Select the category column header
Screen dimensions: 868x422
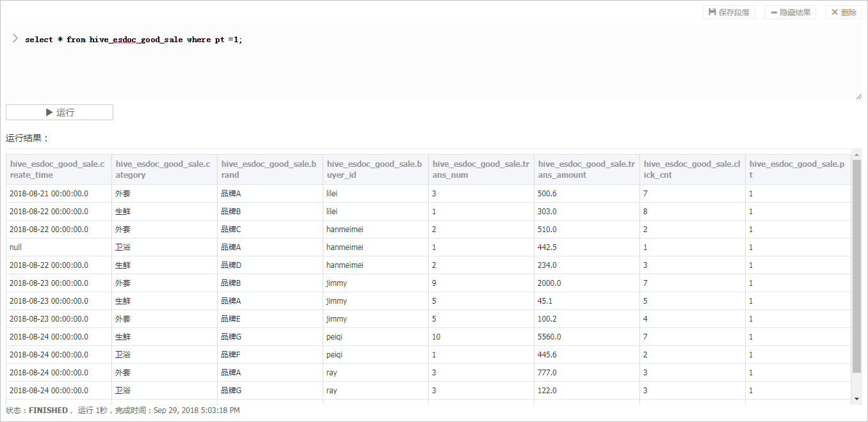pos(164,169)
